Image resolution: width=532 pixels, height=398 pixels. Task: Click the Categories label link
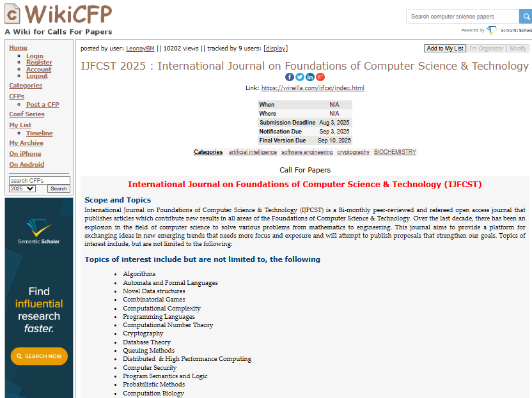click(208, 152)
